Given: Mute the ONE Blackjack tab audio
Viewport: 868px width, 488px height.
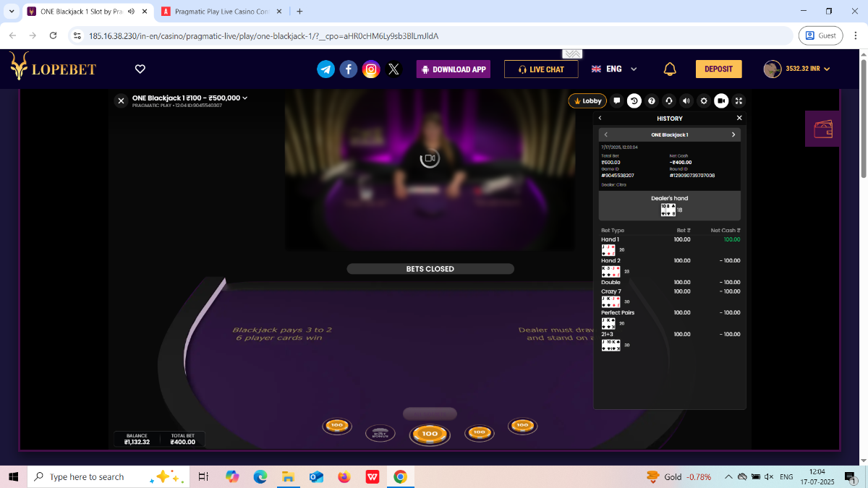Looking at the screenshot, I should point(131,12).
